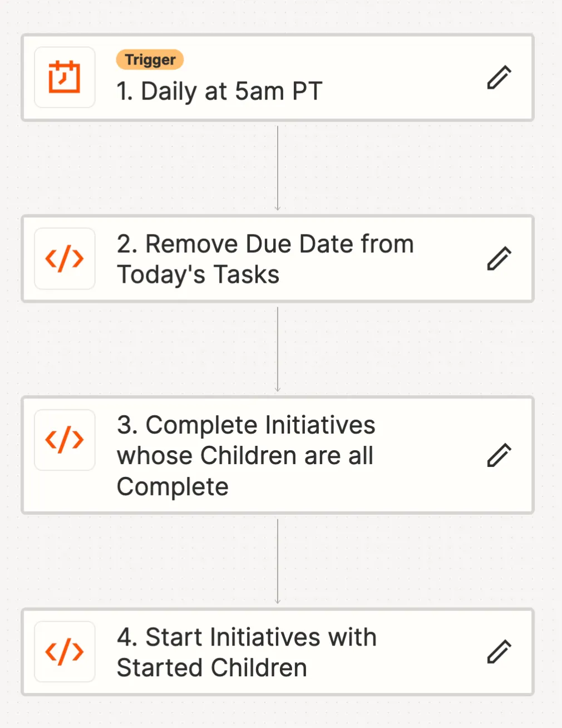Click pencil icon on Start Initiatives step
The width and height of the screenshot is (562, 728).
(499, 652)
